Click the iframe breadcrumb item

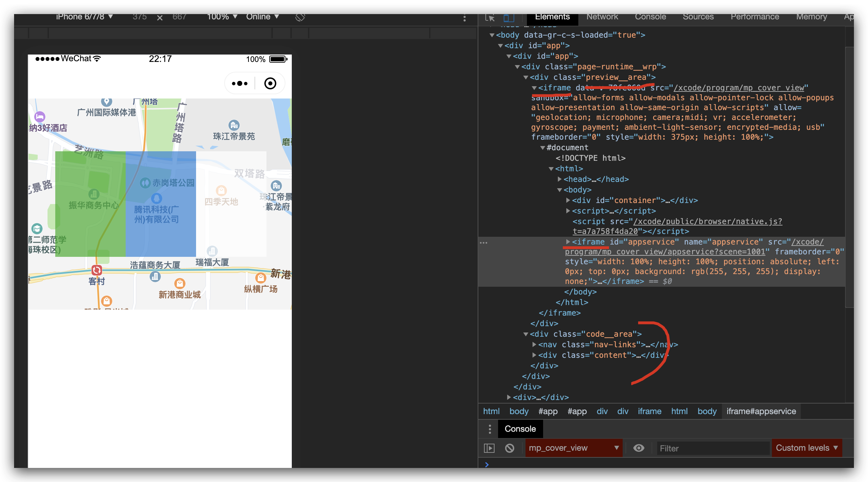649,411
